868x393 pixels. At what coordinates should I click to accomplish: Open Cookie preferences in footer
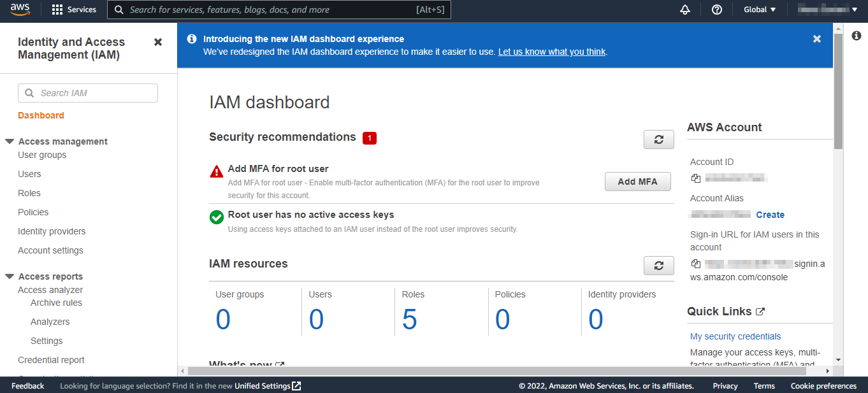[823, 386]
